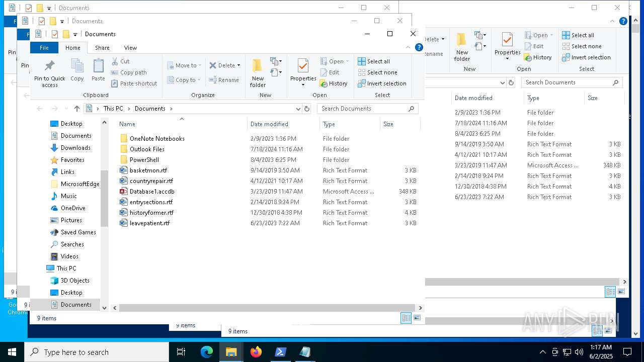
Task: Click the horizontal scrollbar in file list
Action: click(x=267, y=308)
